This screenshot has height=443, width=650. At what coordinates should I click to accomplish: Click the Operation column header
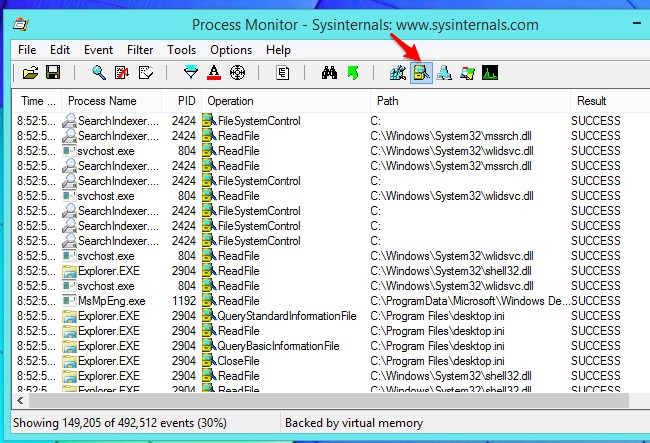[x=286, y=101]
